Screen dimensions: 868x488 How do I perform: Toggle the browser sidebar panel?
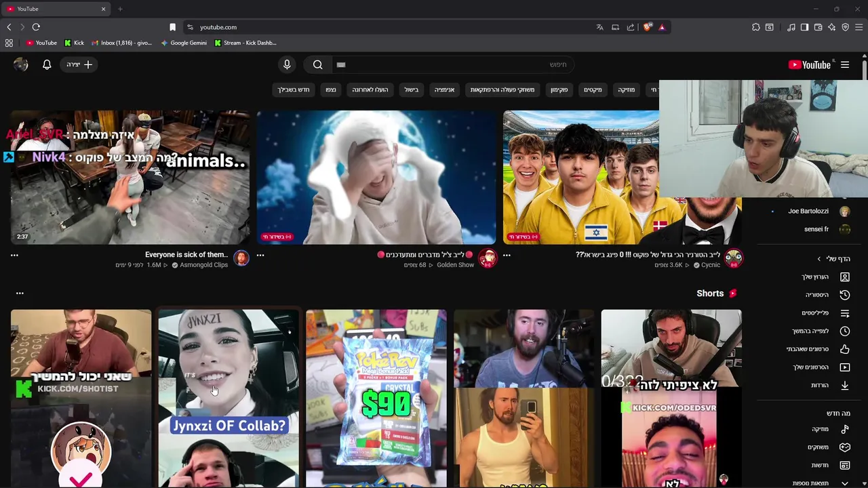pyautogui.click(x=804, y=27)
